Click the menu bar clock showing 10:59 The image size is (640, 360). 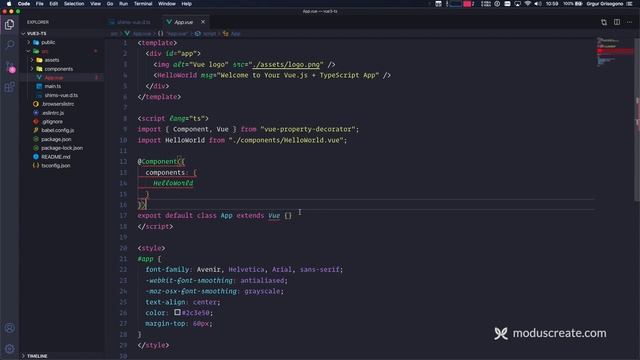pos(552,4)
